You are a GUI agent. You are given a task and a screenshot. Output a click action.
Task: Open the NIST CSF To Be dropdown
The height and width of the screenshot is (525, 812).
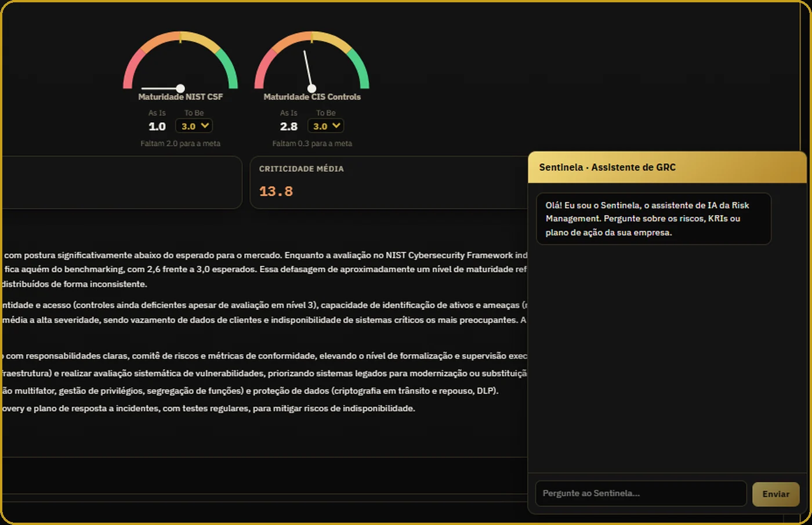[x=194, y=126]
